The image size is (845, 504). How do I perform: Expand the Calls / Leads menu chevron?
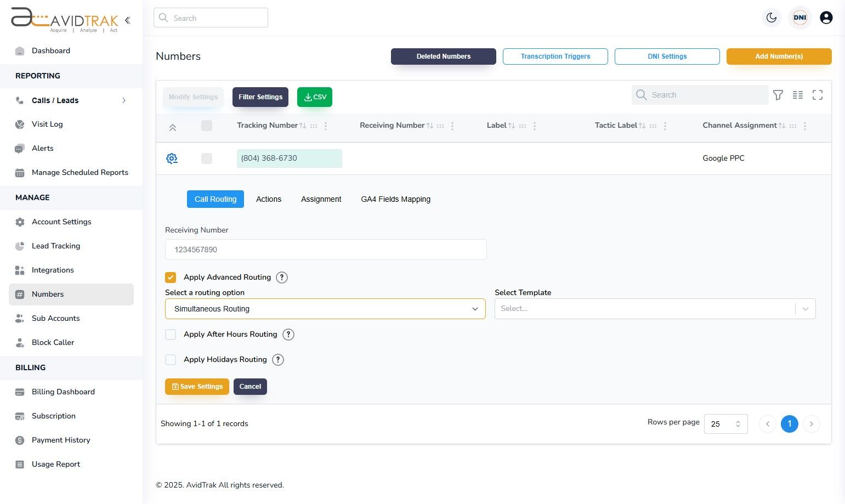(124, 100)
